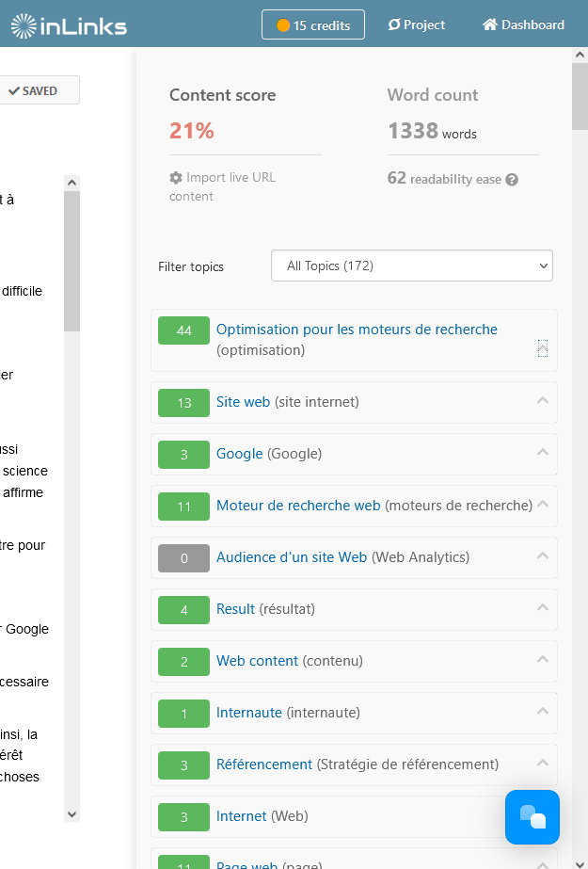This screenshot has width=588, height=869.
Task: Open the Project menu item
Action: tap(417, 25)
